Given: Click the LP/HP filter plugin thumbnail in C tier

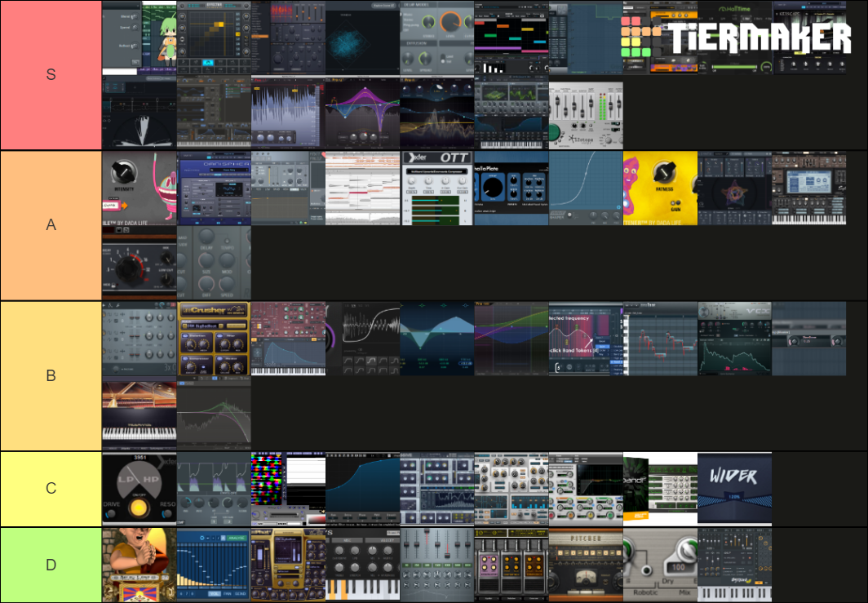Looking at the screenshot, I should point(139,488).
